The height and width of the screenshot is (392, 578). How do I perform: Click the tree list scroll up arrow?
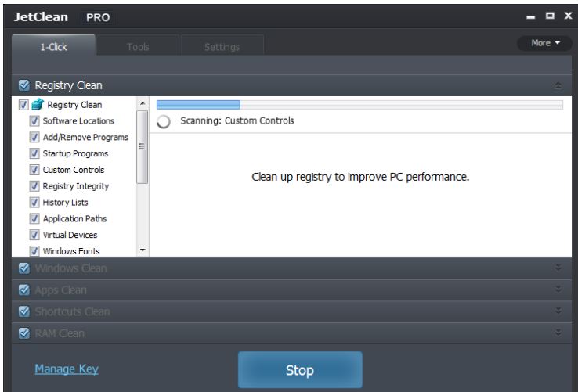[143, 103]
